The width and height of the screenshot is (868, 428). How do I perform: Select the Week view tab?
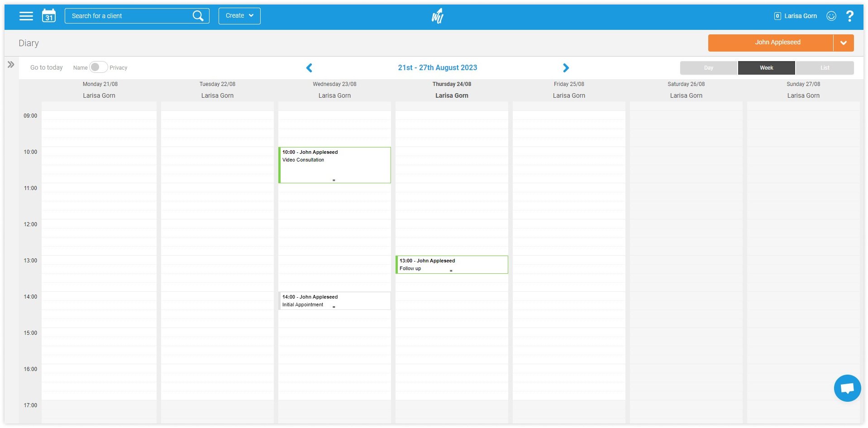coord(766,68)
